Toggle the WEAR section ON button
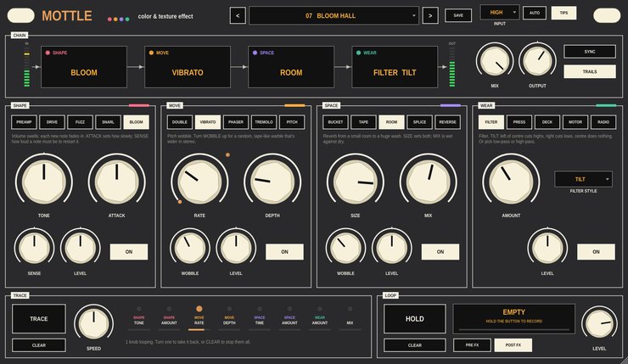Viewport: 628px width, 364px height. [596, 252]
